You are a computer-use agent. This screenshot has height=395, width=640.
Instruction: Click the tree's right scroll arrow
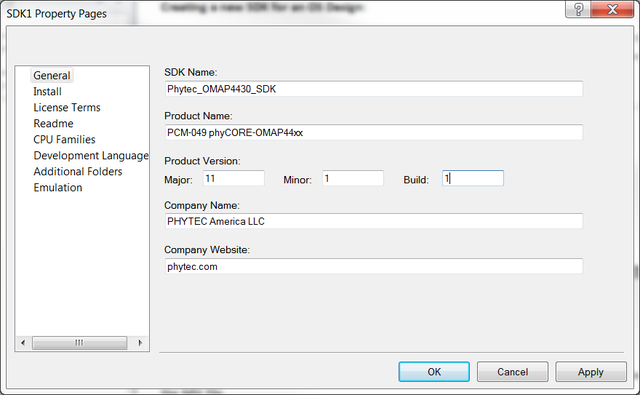(x=140, y=343)
